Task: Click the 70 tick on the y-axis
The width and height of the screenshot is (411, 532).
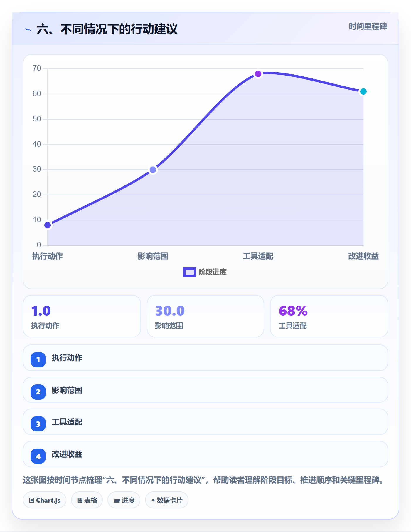Action: (x=37, y=68)
